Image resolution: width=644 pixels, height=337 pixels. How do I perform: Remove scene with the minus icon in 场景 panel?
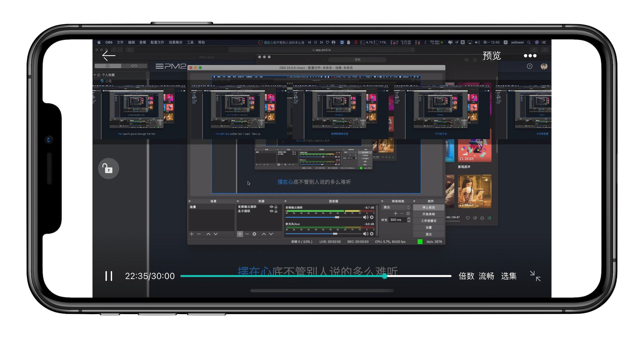(199, 234)
